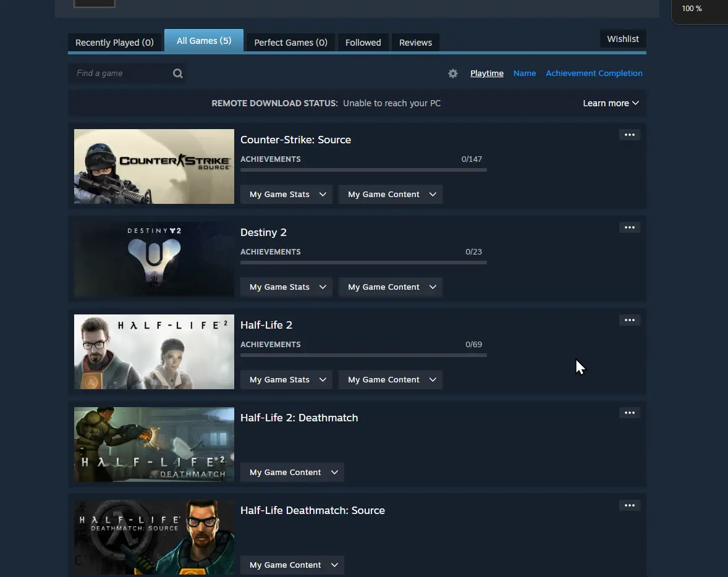Open Counter-Strike: Source cover thumbnail

coord(154,166)
